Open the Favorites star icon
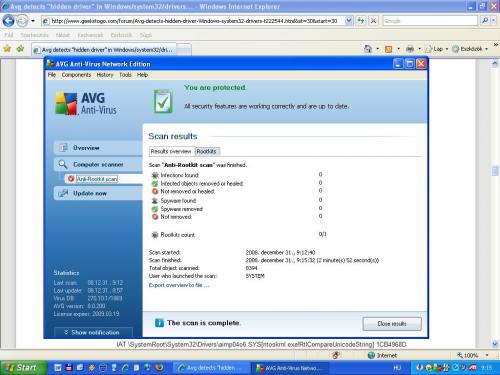Image resolution: width=500 pixels, height=375 pixels. [7, 49]
